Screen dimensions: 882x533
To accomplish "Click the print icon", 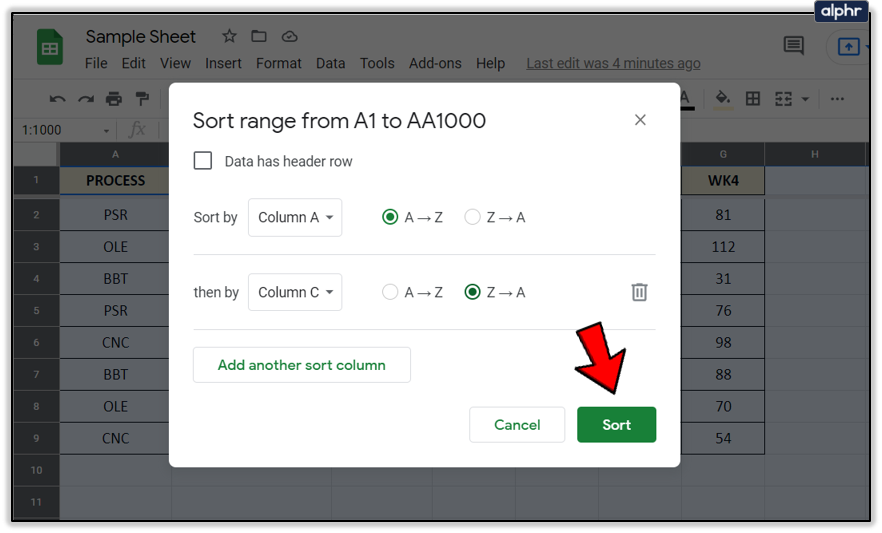I will [114, 99].
